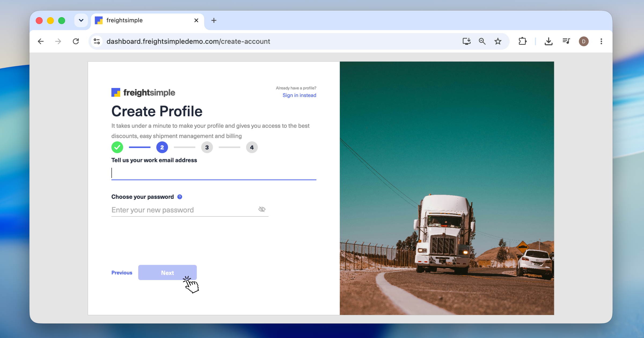Bookmark this page with the star icon

point(498,41)
